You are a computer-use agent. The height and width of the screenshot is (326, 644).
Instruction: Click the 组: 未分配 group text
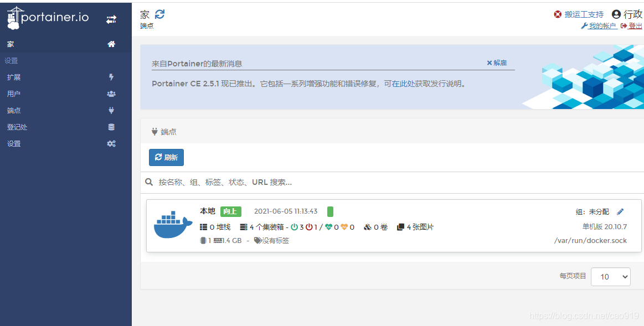pos(593,212)
